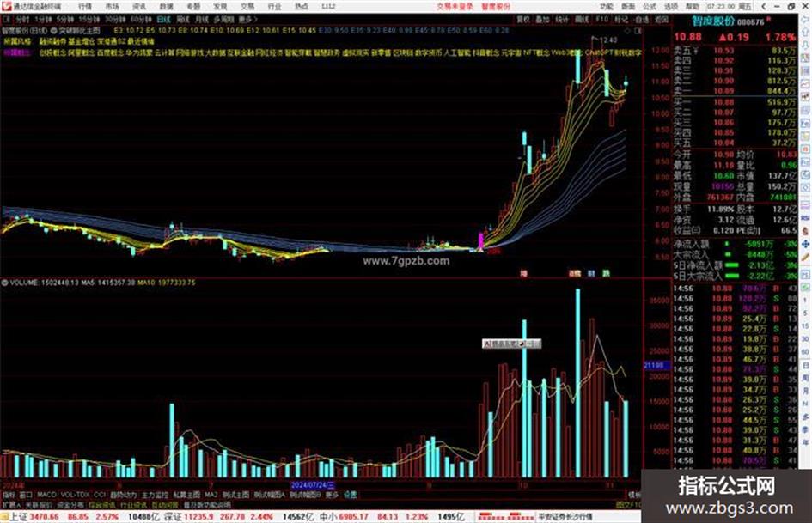
Task: Open the 资金分布 tab
Action: pyautogui.click(x=70, y=504)
